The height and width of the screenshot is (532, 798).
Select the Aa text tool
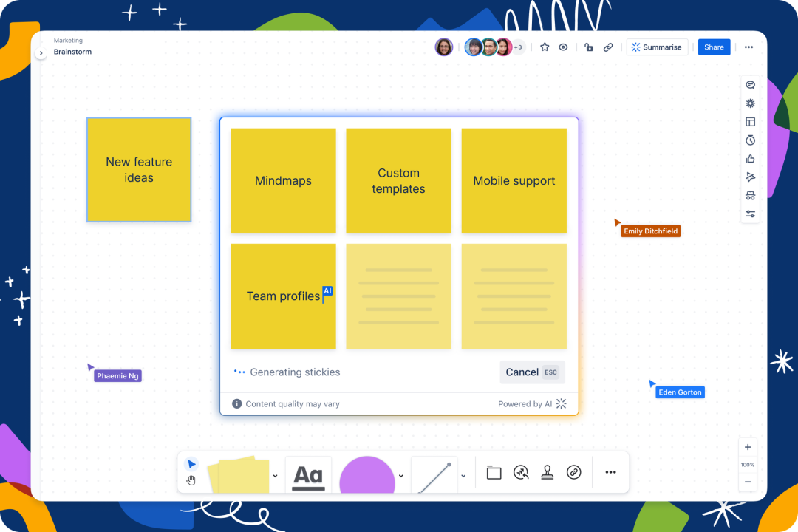(308, 475)
